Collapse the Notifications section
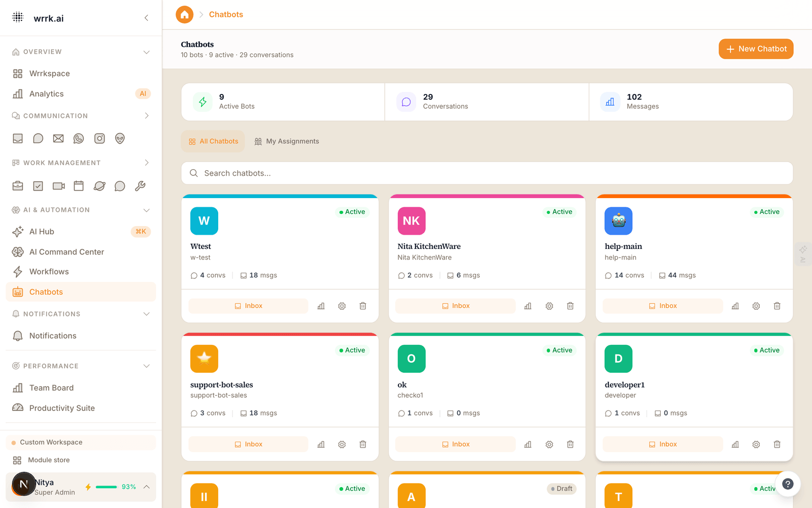Viewport: 812px width, 508px height. [146, 314]
